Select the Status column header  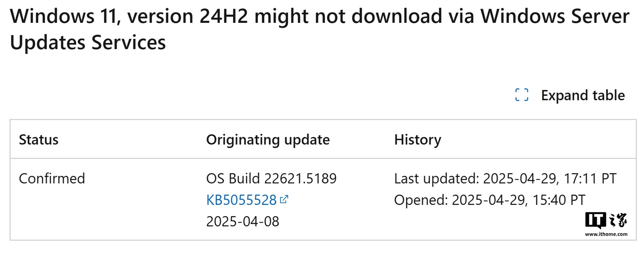[38, 140]
